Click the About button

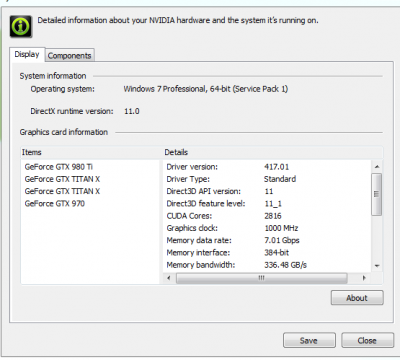point(357,298)
